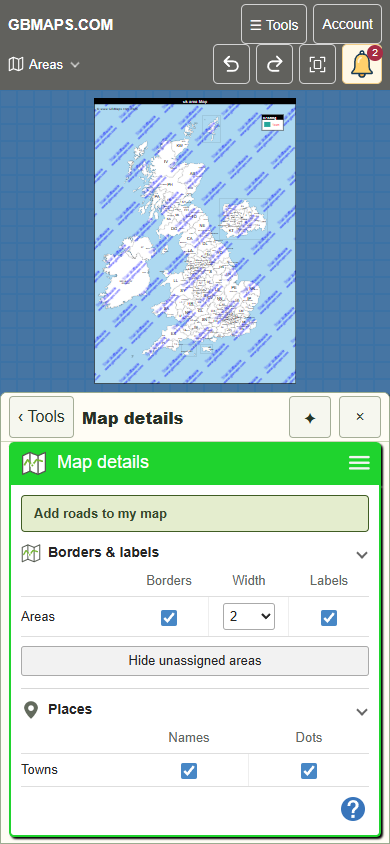
Task: Click the UK area map preview
Action: pos(195,241)
